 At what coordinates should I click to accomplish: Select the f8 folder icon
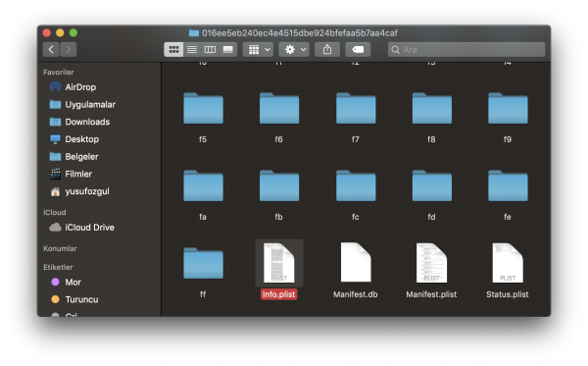pyautogui.click(x=431, y=109)
